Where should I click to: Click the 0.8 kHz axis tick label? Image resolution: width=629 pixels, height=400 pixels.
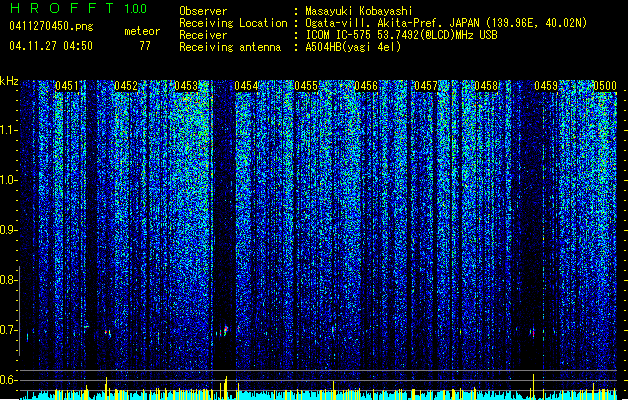coord(7,280)
